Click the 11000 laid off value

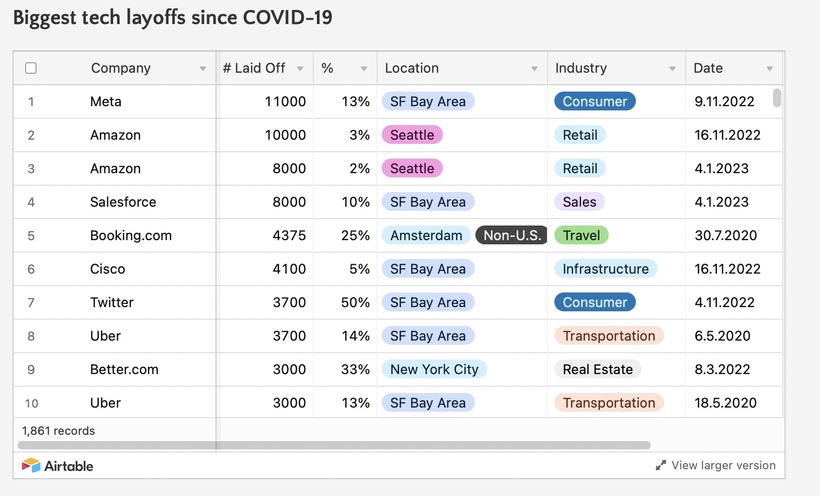point(285,102)
